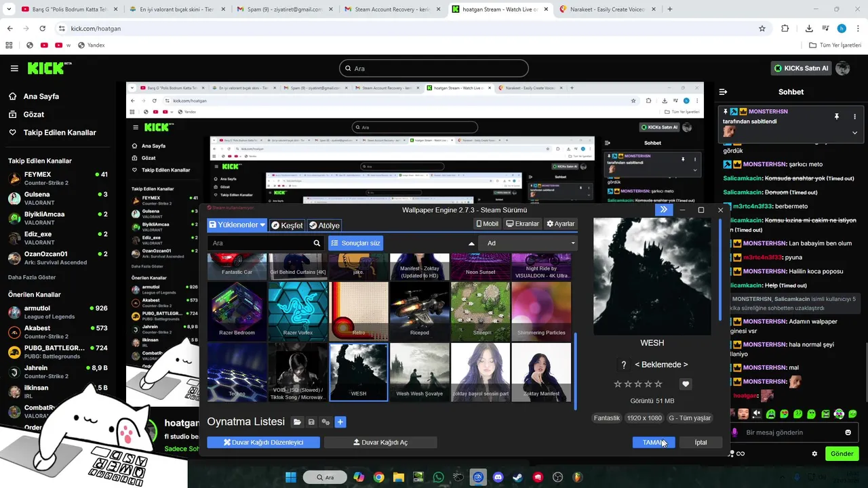Save playlist with the floppy icon

click(311, 422)
